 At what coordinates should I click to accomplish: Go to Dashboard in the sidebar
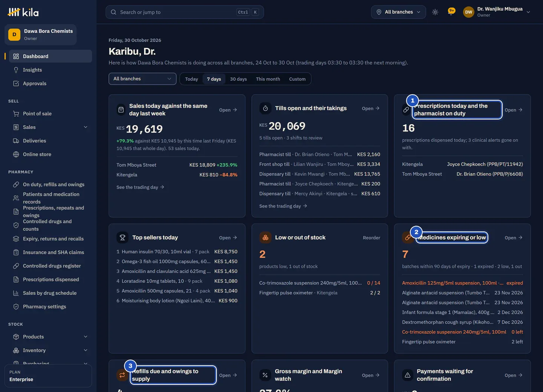[51, 56]
